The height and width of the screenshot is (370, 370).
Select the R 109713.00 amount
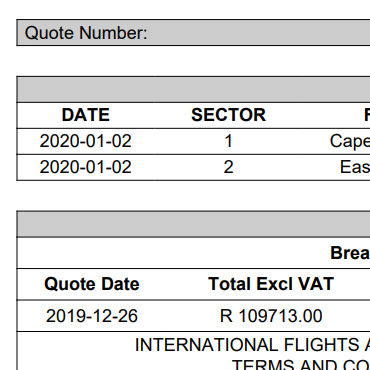click(x=271, y=316)
